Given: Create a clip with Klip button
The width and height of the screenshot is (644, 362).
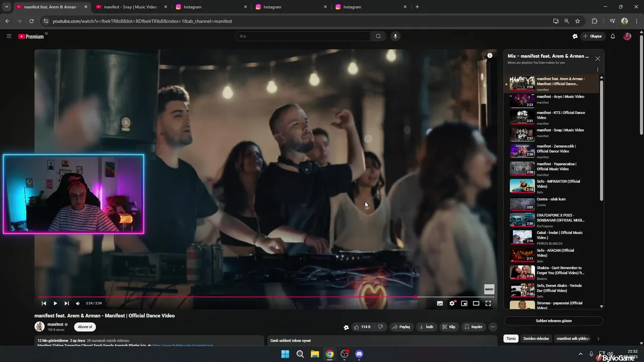Looking at the screenshot, I should [449, 327].
